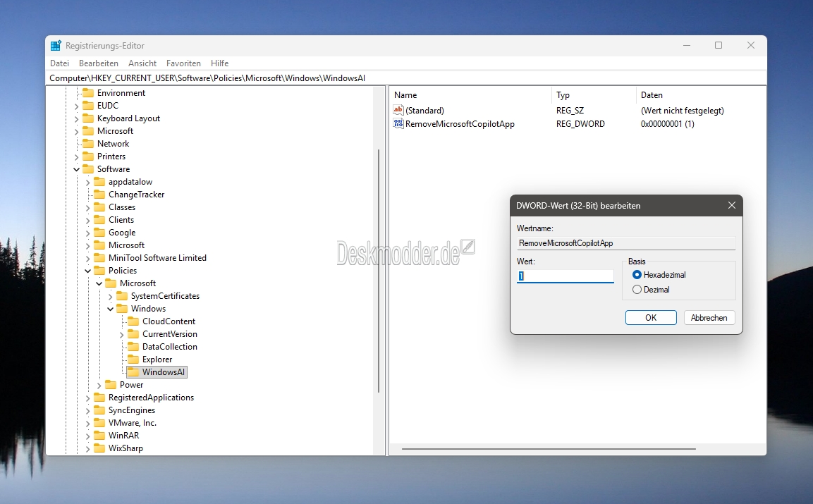Select the Dezimal radio button

pyautogui.click(x=637, y=290)
